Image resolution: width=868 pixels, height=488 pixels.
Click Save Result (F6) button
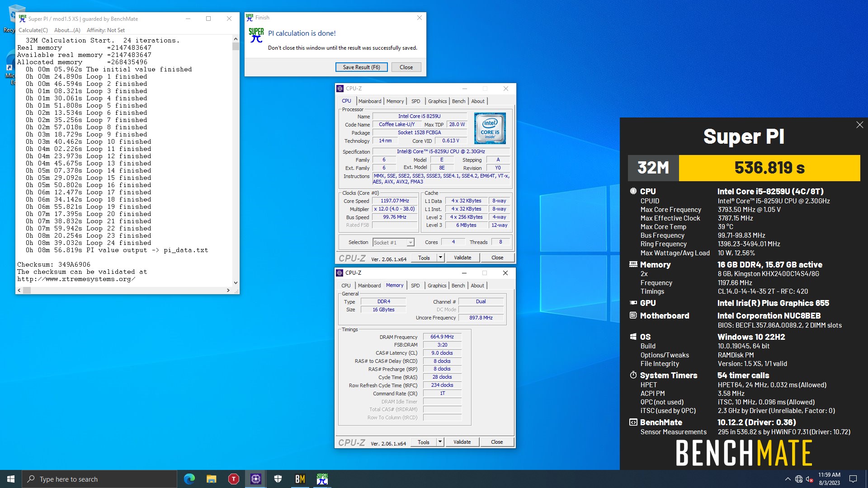tap(361, 67)
